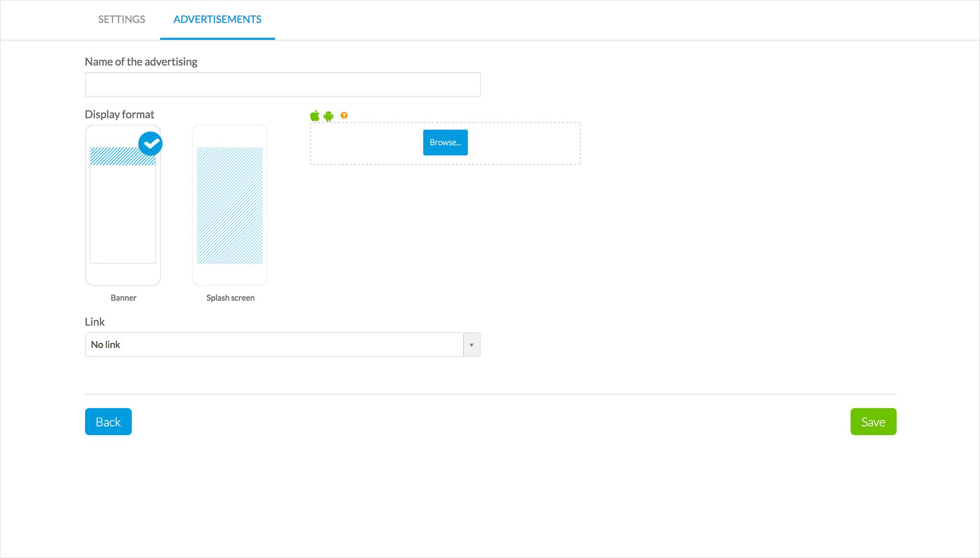980x558 pixels.
Task: Click the green Android robot icon
Action: click(x=328, y=116)
